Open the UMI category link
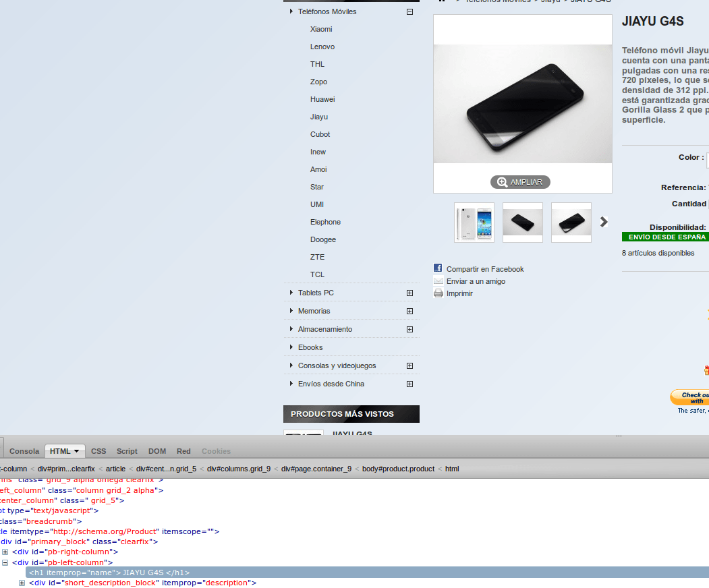 [317, 204]
